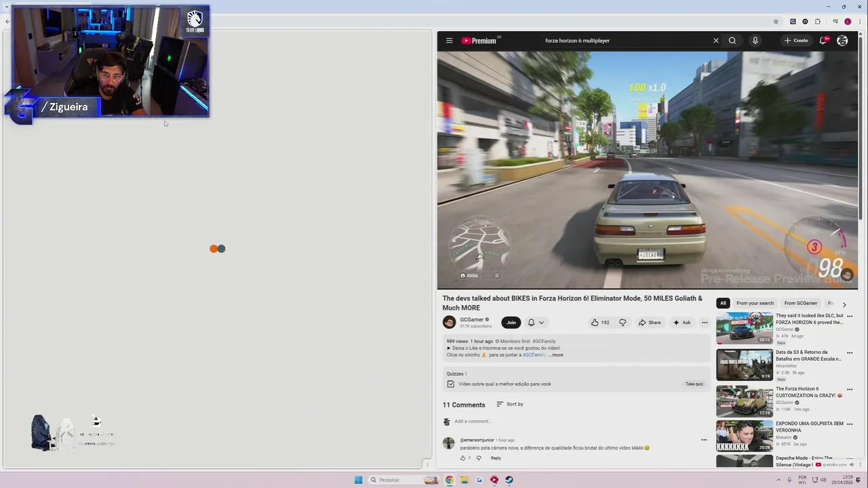The height and width of the screenshot is (488, 868).
Task: Open options for 'CUSTOMIZATION is CRAZY' video
Action: [x=850, y=390]
